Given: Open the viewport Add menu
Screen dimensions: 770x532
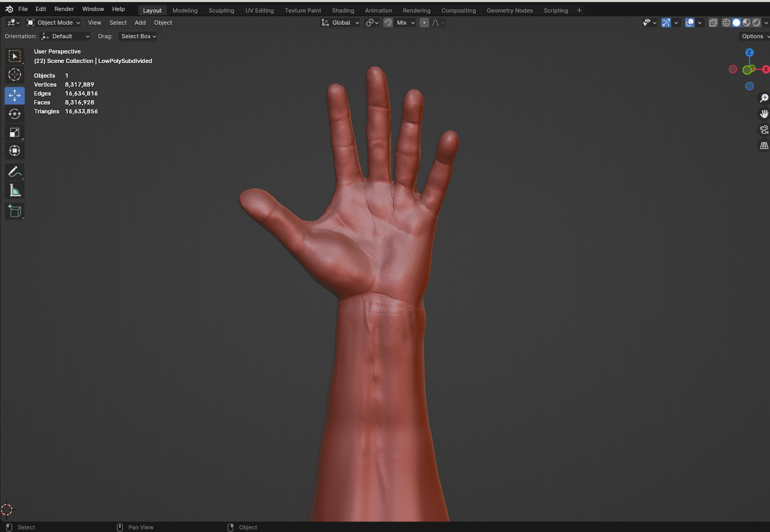Looking at the screenshot, I should coord(140,23).
